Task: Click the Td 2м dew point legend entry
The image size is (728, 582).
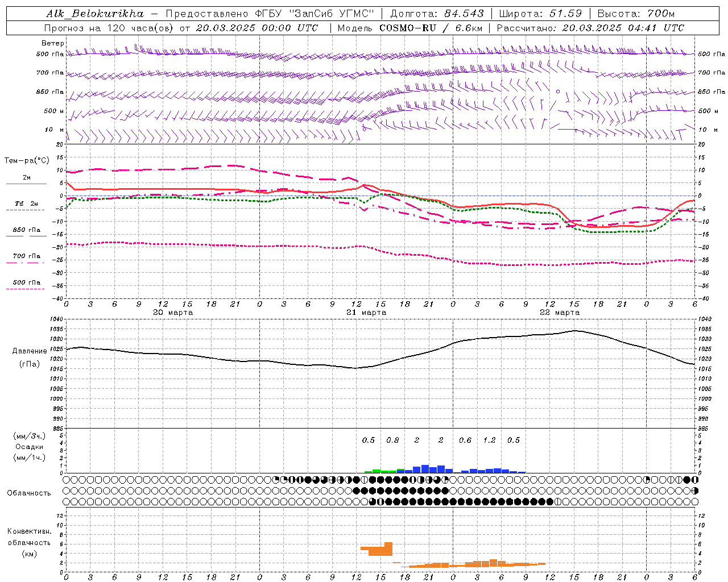Action: coord(27,203)
